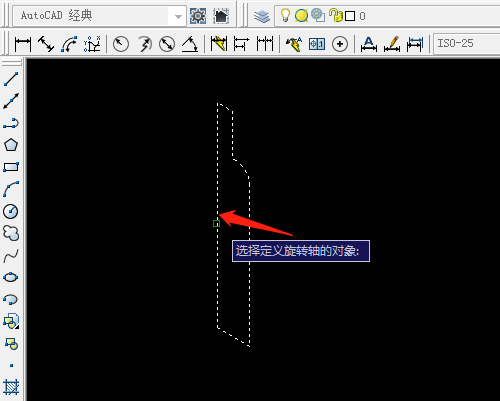Start a Diameter dimension

point(167,44)
